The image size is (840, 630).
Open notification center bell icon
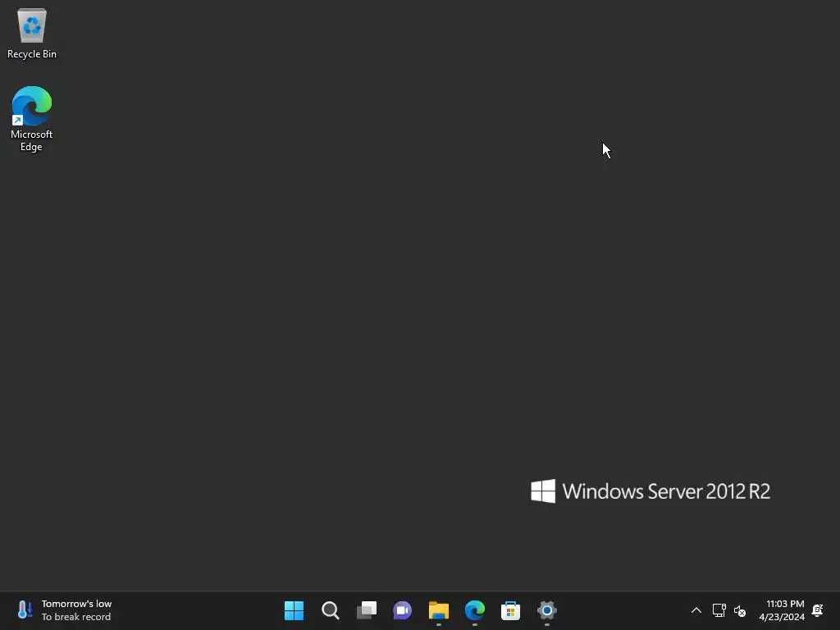pyautogui.click(x=818, y=610)
